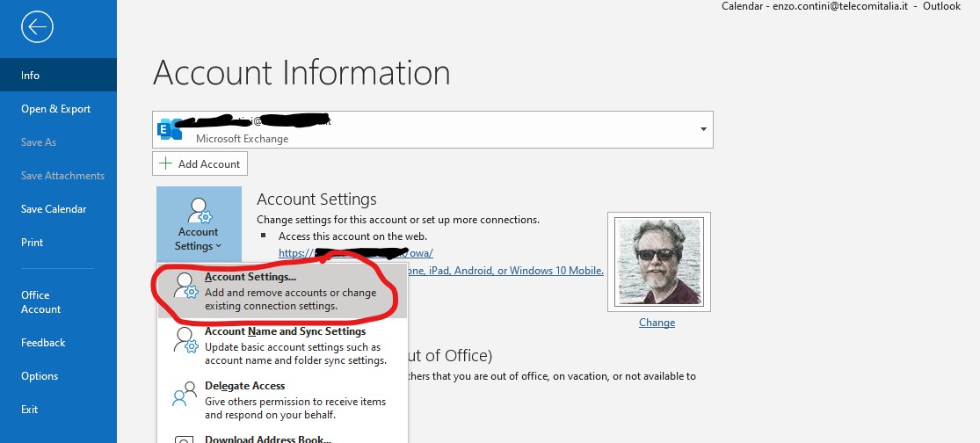980x443 pixels.
Task: Go to Open & Export section
Action: point(56,109)
